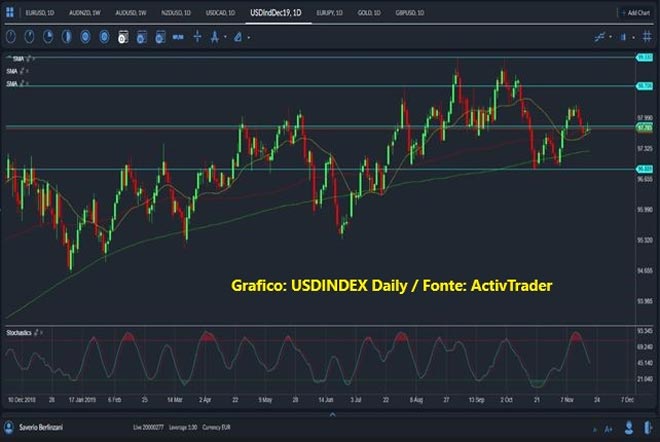Switch to the GOLD, 1D chart tab
Screen dimensions: 660x442
click(x=368, y=13)
